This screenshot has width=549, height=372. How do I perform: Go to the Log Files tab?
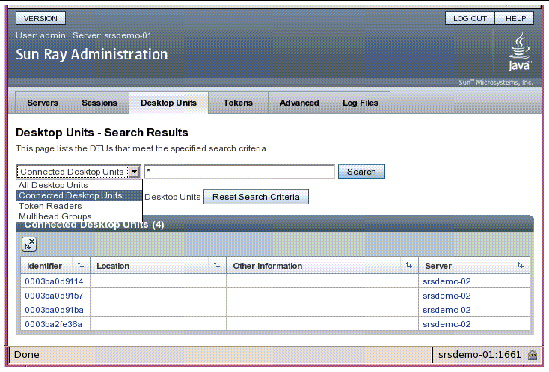point(360,103)
